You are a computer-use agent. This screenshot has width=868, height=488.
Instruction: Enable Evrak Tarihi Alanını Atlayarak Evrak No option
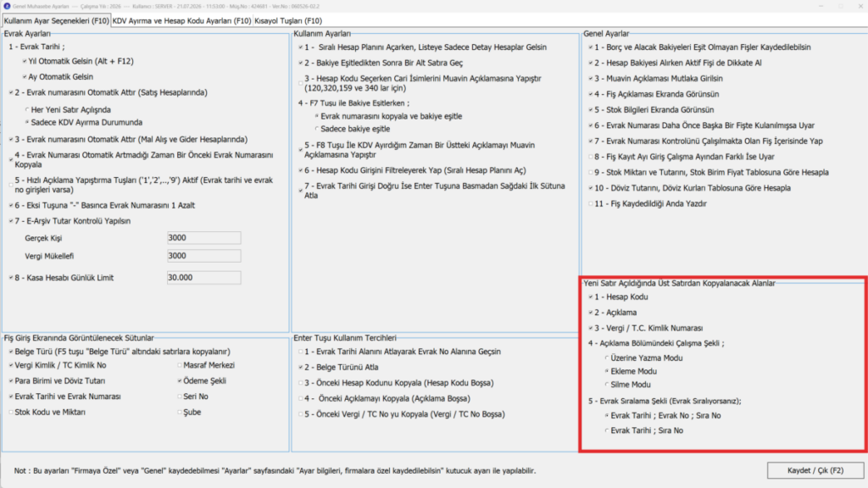(x=301, y=352)
